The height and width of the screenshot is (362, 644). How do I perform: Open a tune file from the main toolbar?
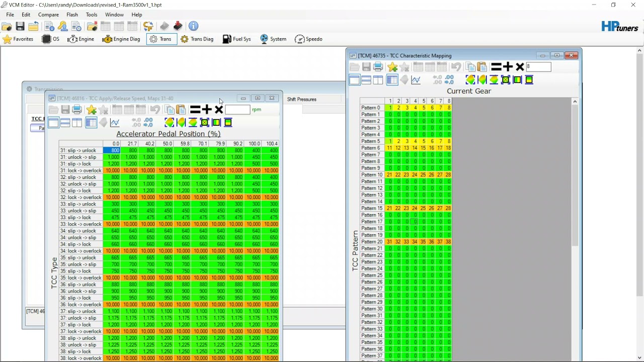pyautogui.click(x=7, y=26)
